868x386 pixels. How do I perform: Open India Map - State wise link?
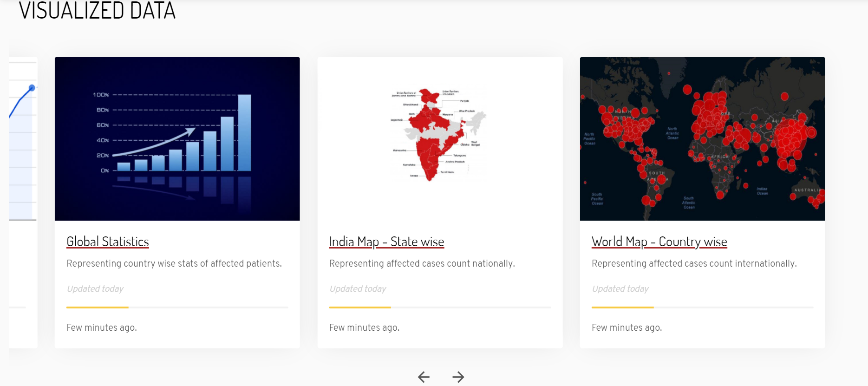coord(386,242)
